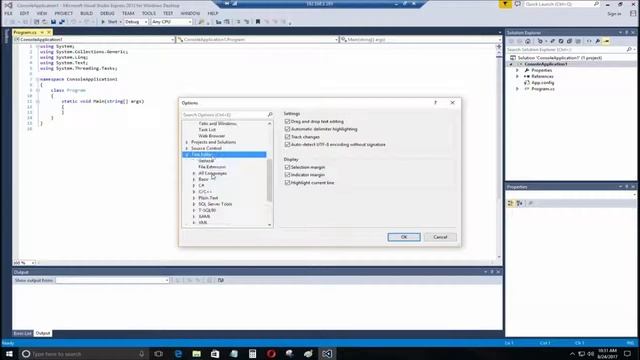Expand All Languages node
640x360 pixels.
coord(194,173)
